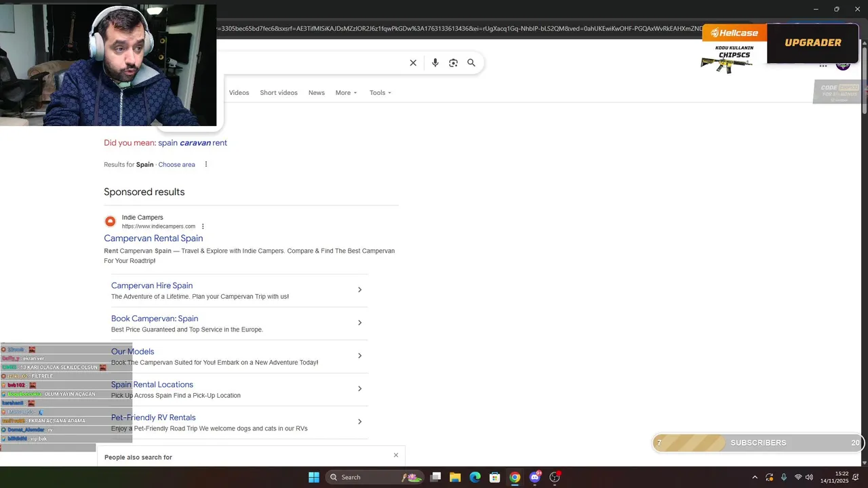Expand the More search filters dropdown
The width and height of the screenshot is (868, 488).
346,93
